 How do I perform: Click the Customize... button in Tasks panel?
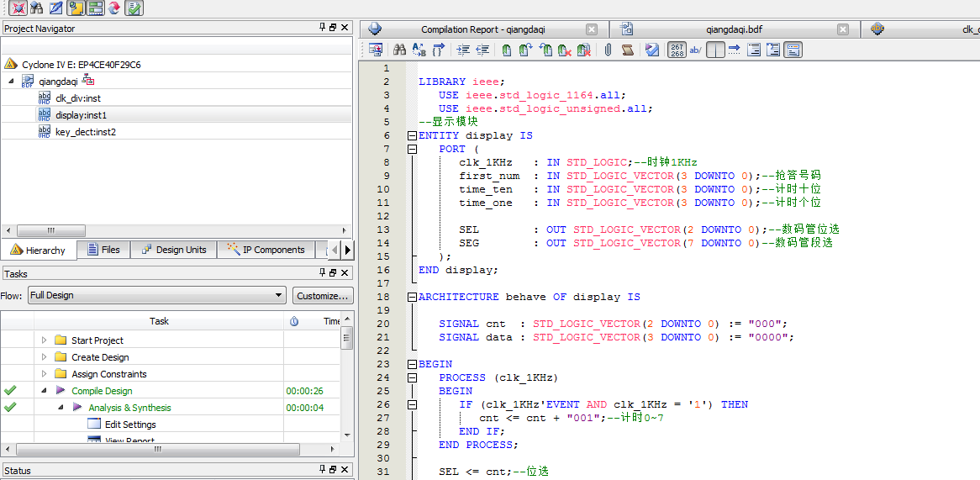click(323, 296)
